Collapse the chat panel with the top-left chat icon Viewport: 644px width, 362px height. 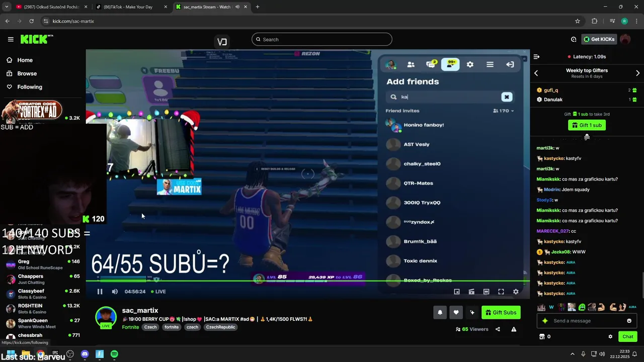[x=536, y=57]
